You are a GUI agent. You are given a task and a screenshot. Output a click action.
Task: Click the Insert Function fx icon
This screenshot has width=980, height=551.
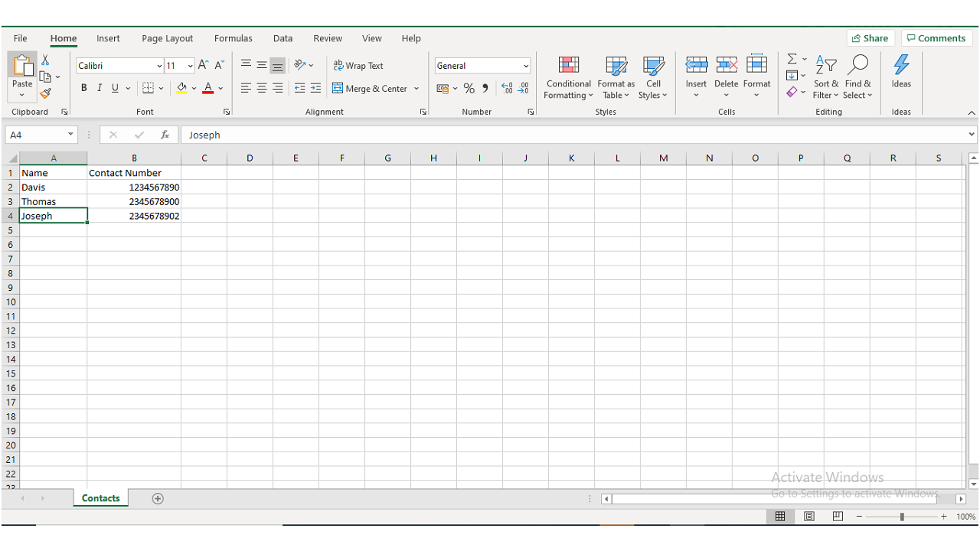tap(165, 135)
